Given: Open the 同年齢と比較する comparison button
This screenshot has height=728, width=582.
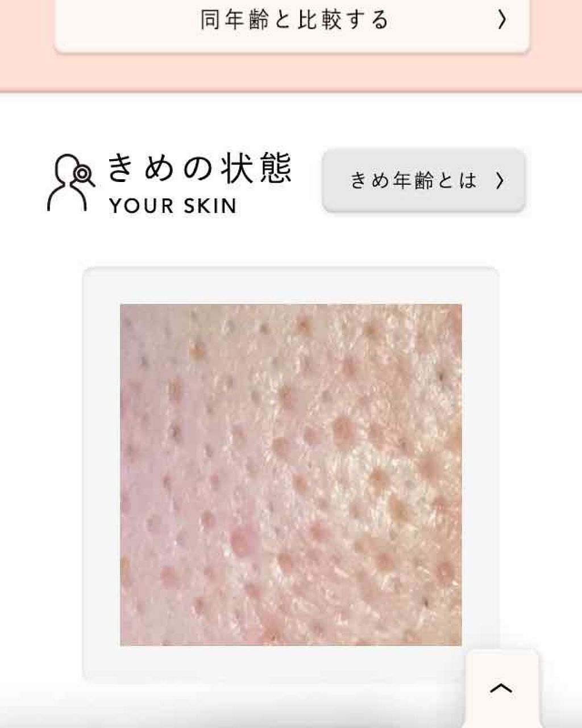Looking at the screenshot, I should (292, 24).
